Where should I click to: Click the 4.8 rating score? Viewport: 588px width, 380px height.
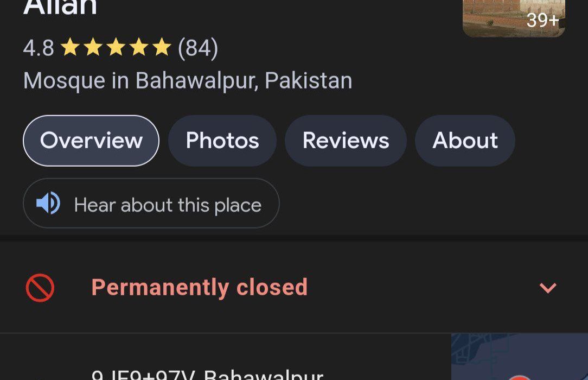click(39, 48)
